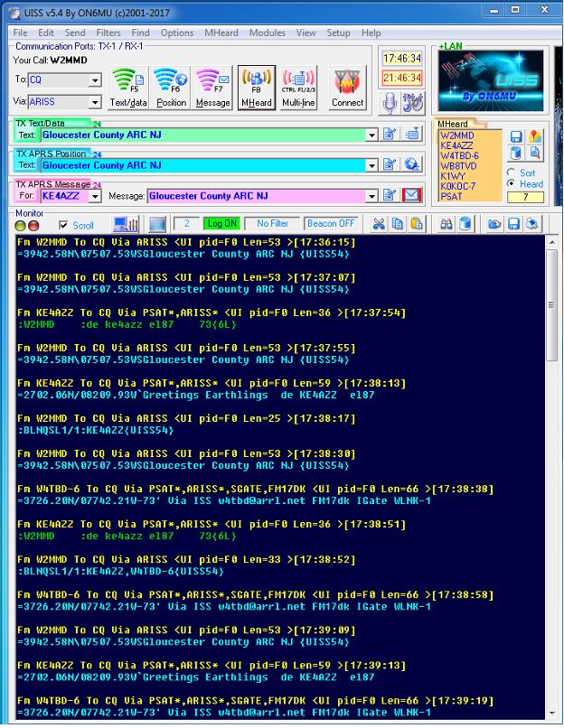The width and height of the screenshot is (564, 728).
Task: Edit TX Text/Data text with pencil icon
Action: coord(390,135)
